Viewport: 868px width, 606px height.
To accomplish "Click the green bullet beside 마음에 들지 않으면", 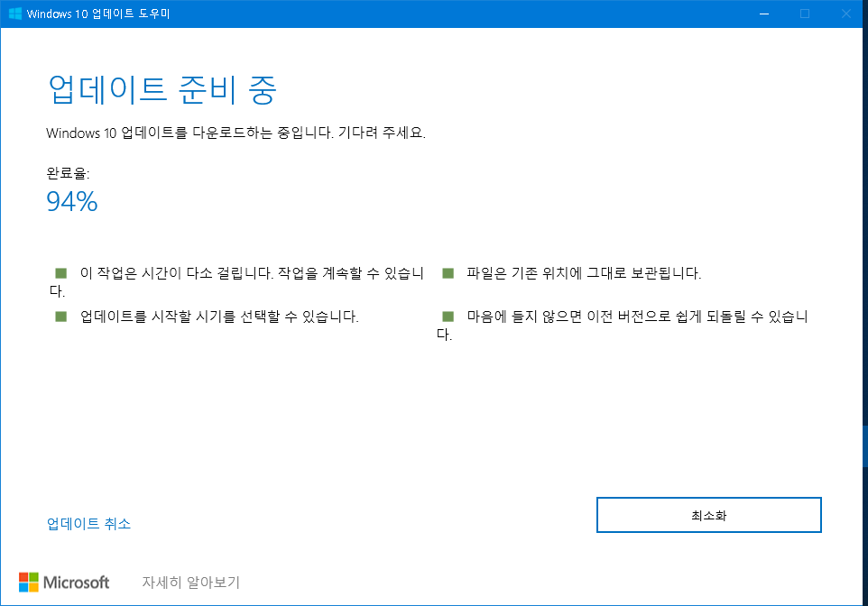I will click(x=448, y=317).
